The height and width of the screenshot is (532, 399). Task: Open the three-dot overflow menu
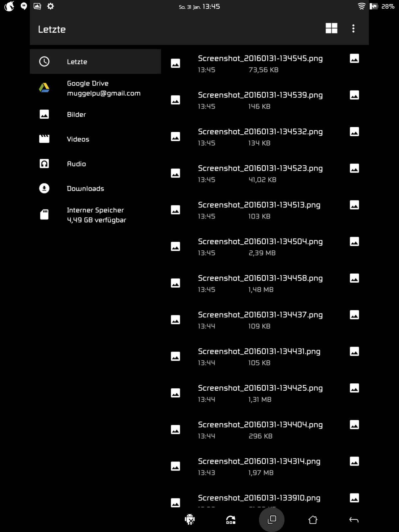[353, 29]
